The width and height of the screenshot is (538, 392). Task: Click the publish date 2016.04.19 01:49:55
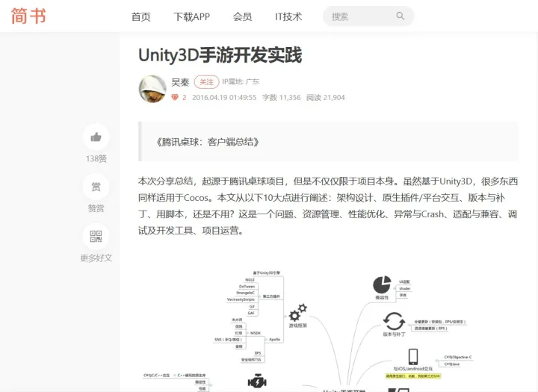[224, 97]
